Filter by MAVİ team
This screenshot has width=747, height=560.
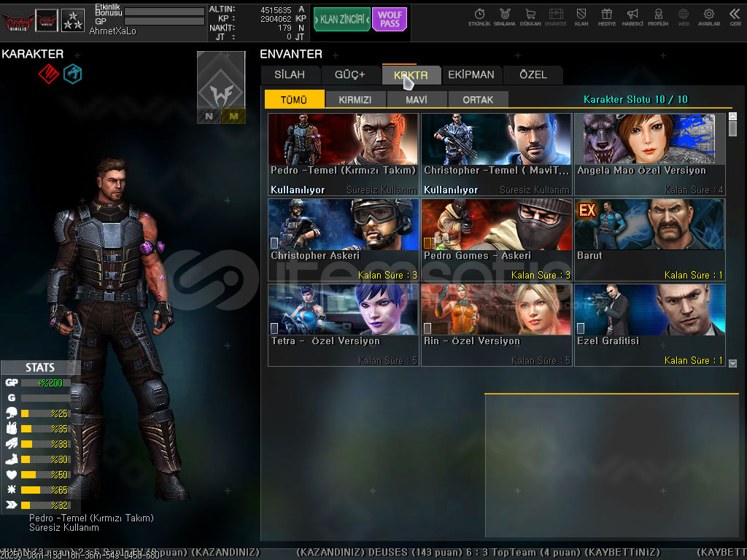[x=417, y=99]
